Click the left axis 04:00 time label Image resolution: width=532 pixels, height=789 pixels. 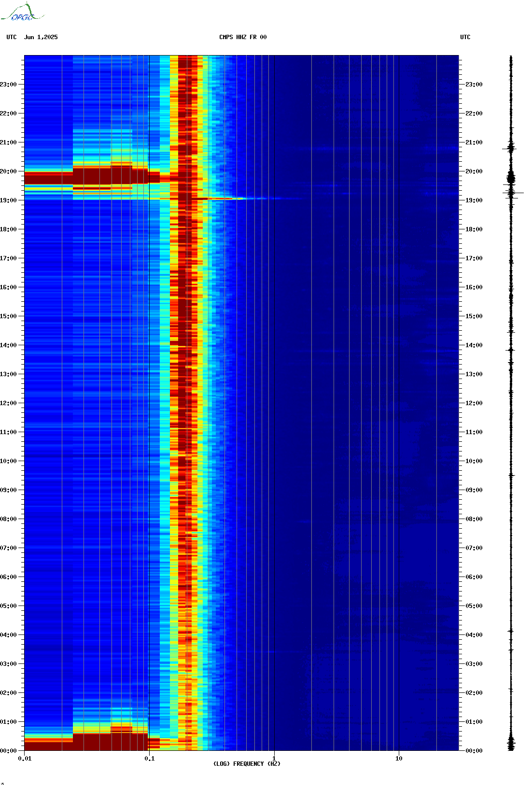coord(8,635)
